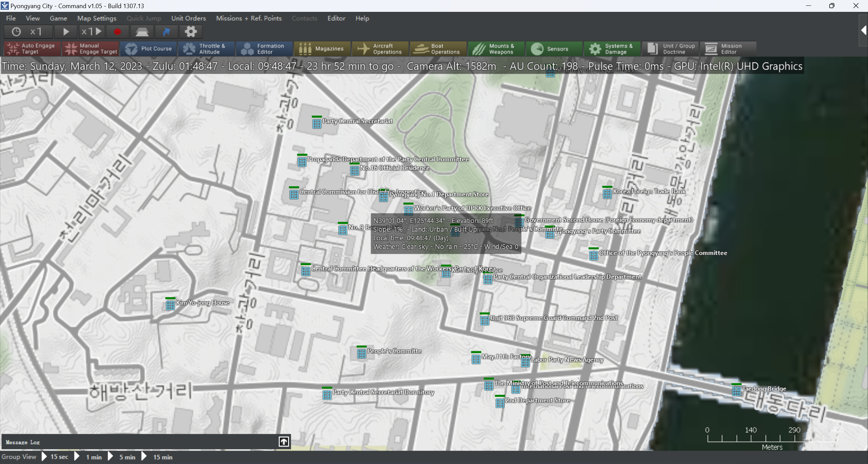Expand the Message Log panel
The height and width of the screenshot is (464, 868).
(x=284, y=441)
